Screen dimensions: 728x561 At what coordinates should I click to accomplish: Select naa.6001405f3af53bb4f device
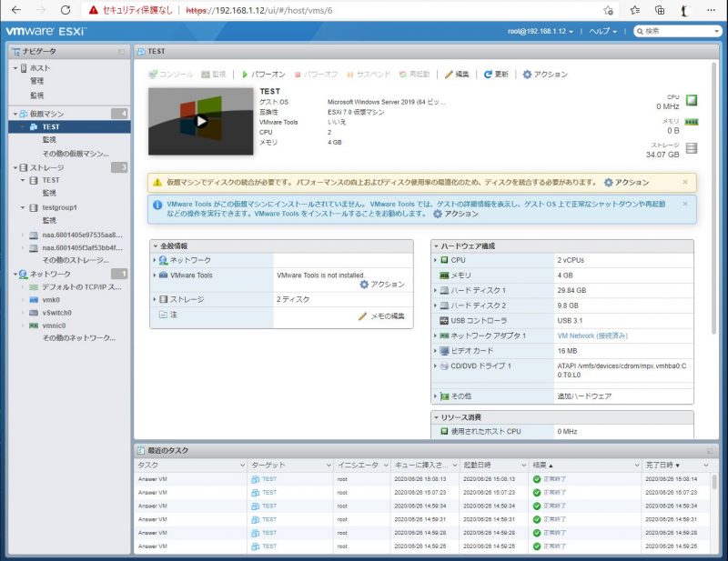click(x=82, y=248)
